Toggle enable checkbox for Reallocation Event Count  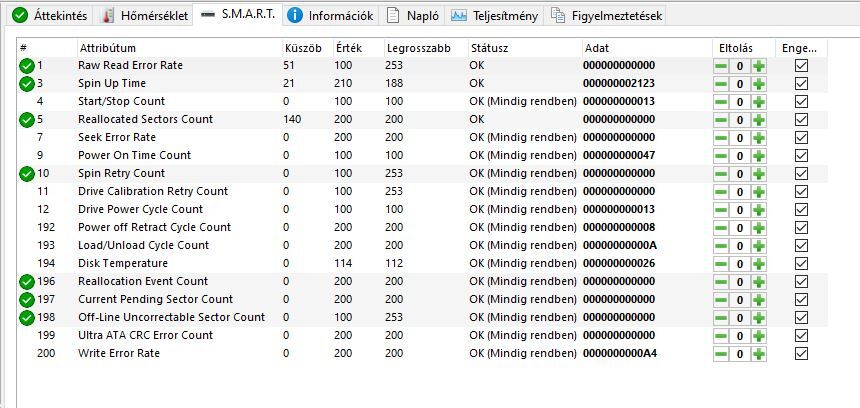pos(801,282)
